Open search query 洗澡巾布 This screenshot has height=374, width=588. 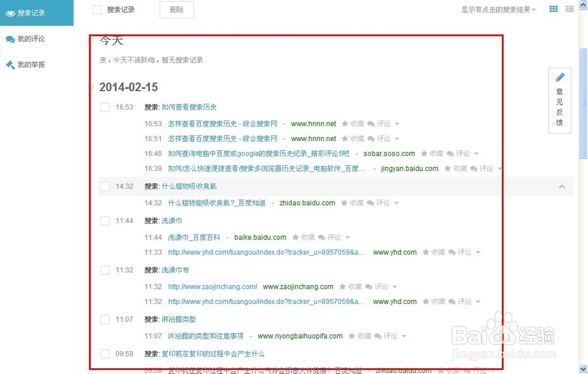tap(175, 270)
